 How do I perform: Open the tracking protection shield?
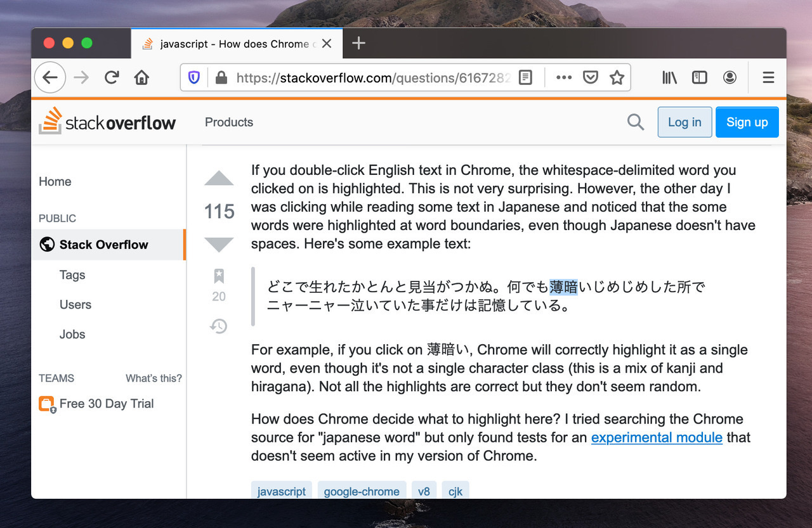tap(194, 77)
